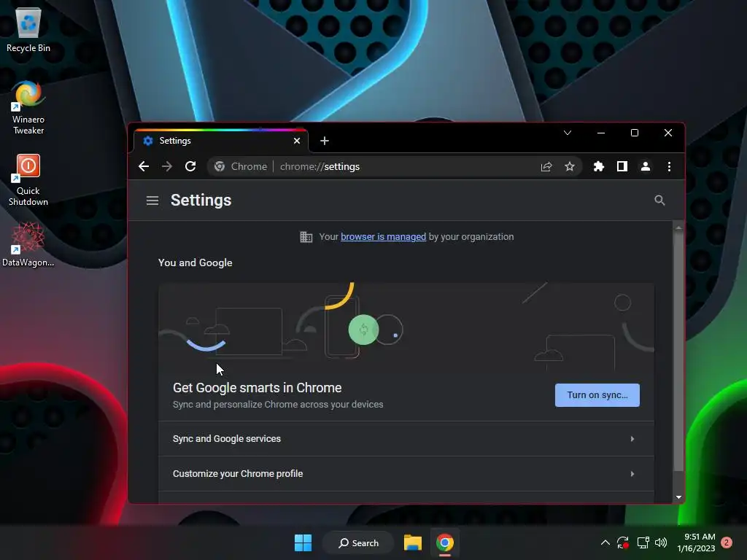Maximize the Chrome window

pos(635,133)
